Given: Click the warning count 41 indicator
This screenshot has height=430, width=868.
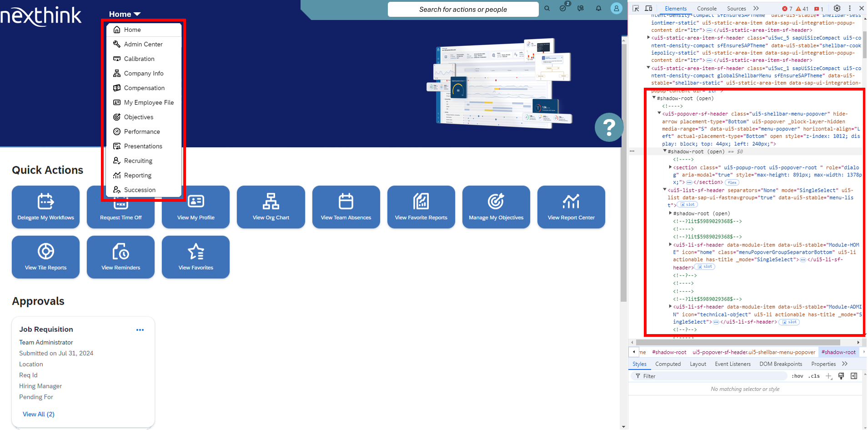Looking at the screenshot, I should 802,9.
